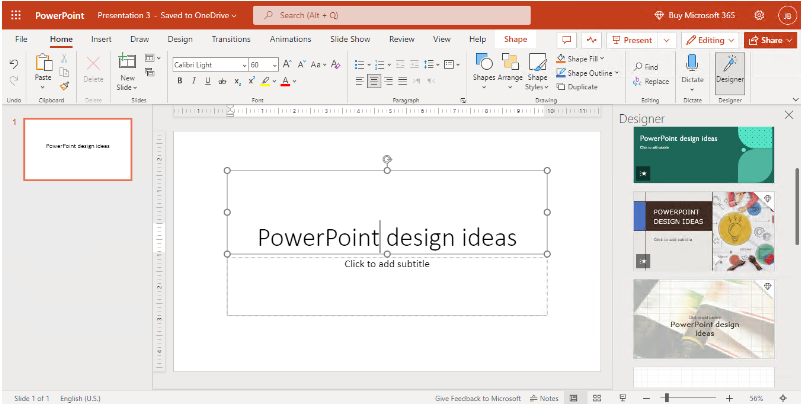801x404 pixels.
Task: Open the comments speech bubble icon
Action: [567, 40]
